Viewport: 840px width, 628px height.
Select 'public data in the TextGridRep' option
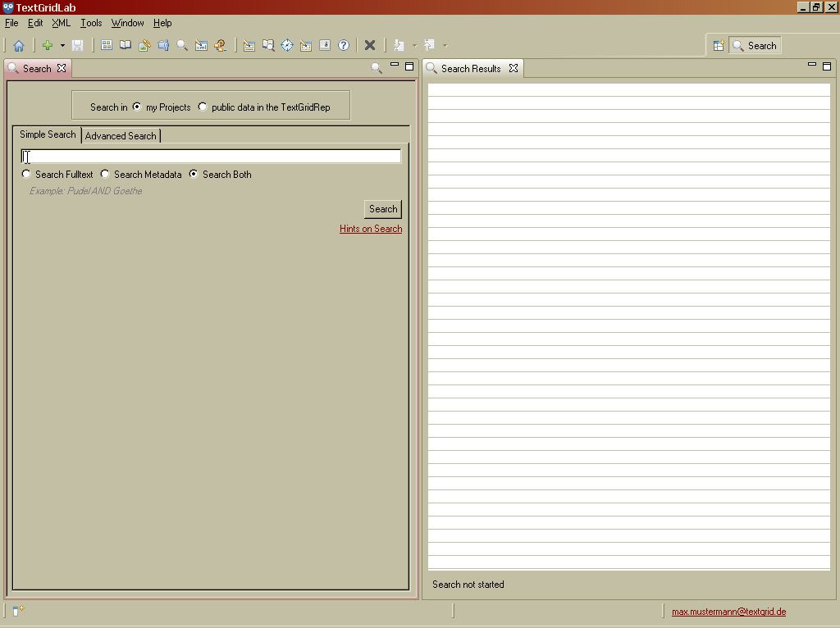tap(203, 107)
